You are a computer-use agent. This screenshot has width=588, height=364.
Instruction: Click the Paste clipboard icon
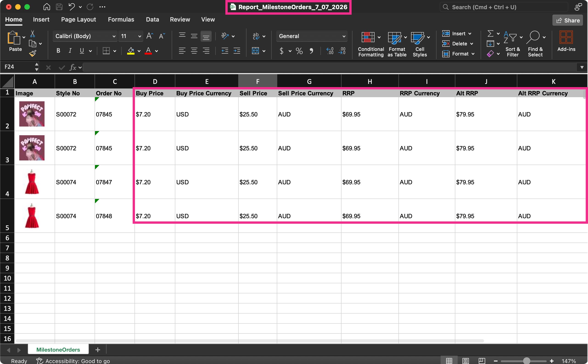tap(14, 38)
